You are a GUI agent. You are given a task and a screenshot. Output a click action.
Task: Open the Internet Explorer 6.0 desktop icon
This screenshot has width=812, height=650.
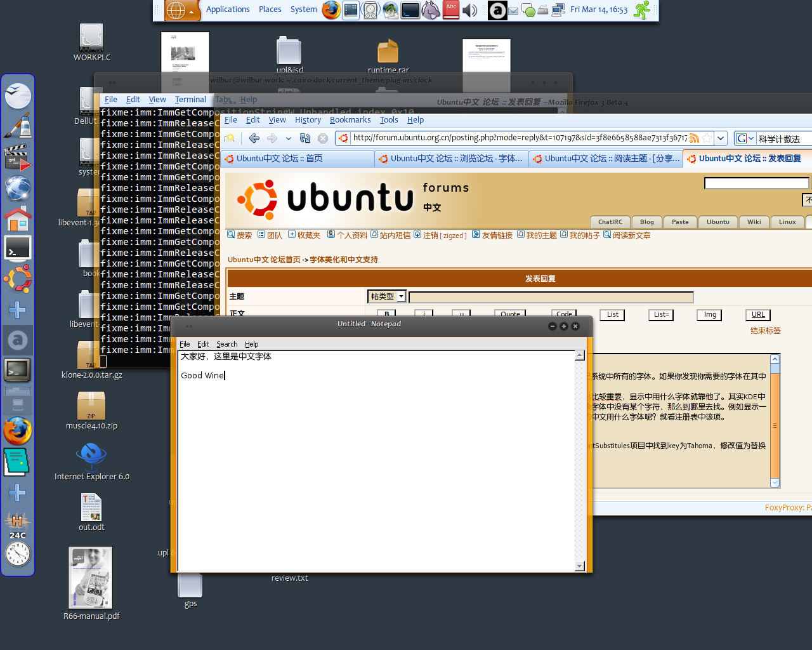click(92, 461)
